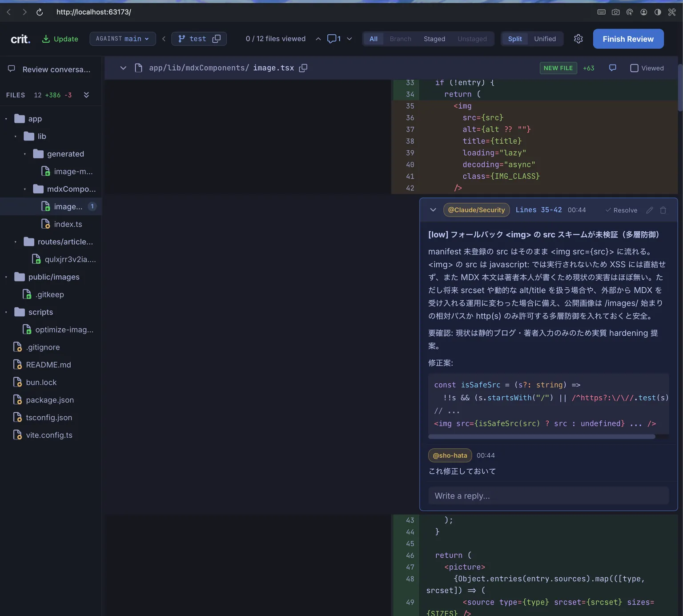Collapse the image.tsx file diff
Viewport: 683px width, 616px height.
123,68
